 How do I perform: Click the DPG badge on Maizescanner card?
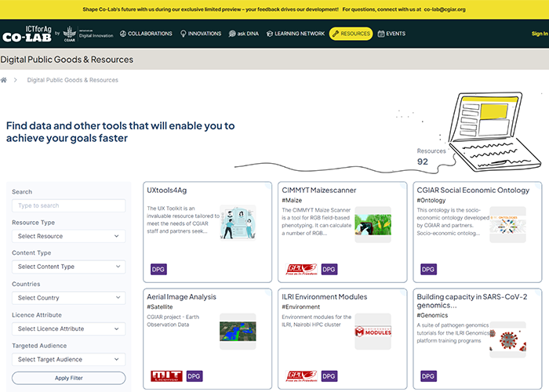329,269
